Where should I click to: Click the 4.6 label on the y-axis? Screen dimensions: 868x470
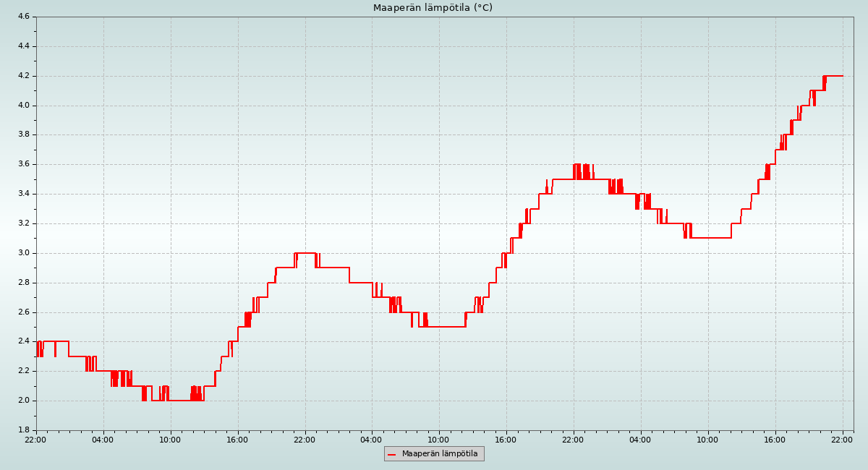point(23,17)
